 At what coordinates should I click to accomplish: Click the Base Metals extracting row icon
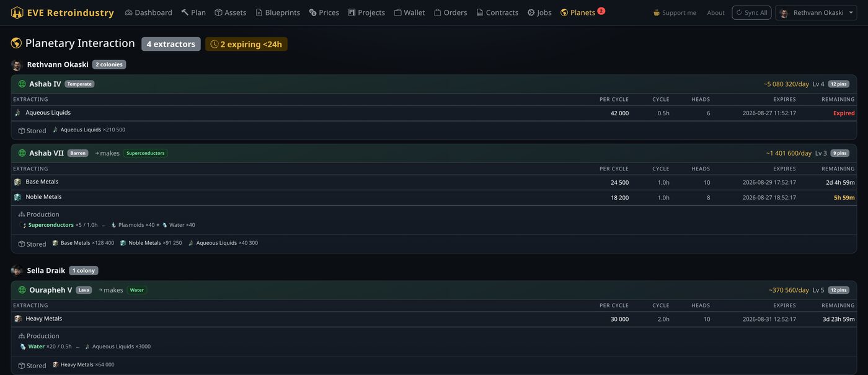click(x=17, y=182)
